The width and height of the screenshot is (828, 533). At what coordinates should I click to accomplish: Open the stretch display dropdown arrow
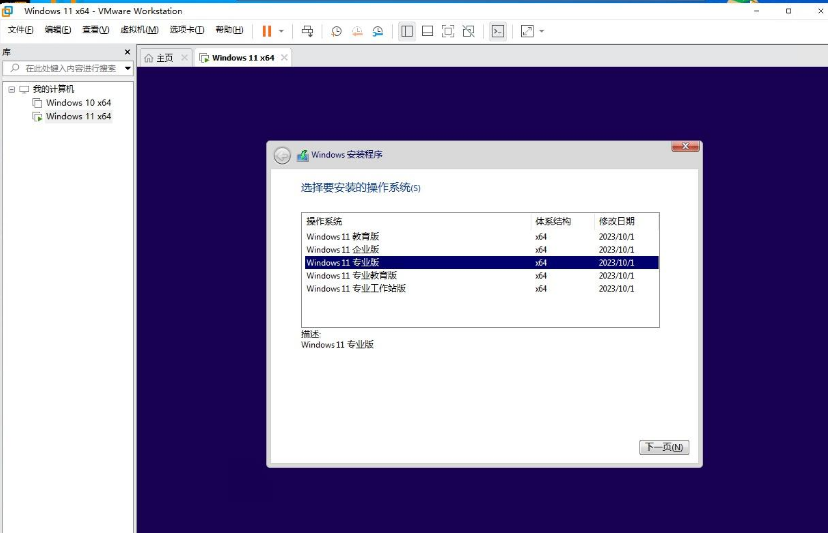(542, 31)
